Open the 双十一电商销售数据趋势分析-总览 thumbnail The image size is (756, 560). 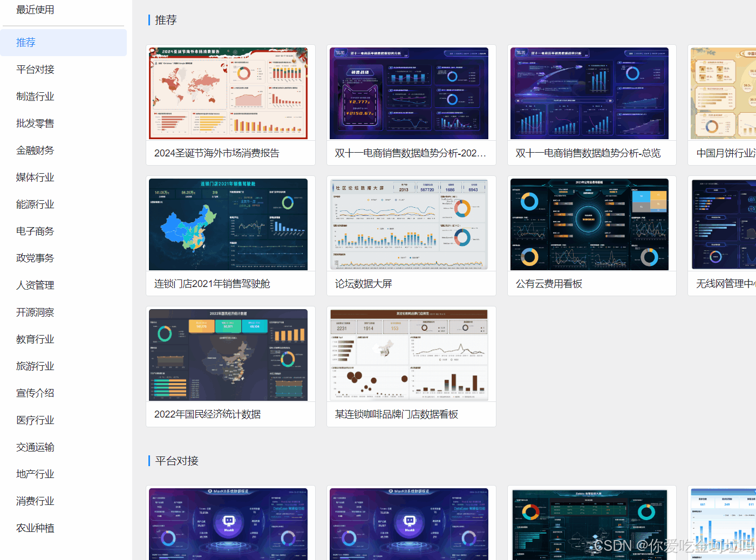click(590, 93)
